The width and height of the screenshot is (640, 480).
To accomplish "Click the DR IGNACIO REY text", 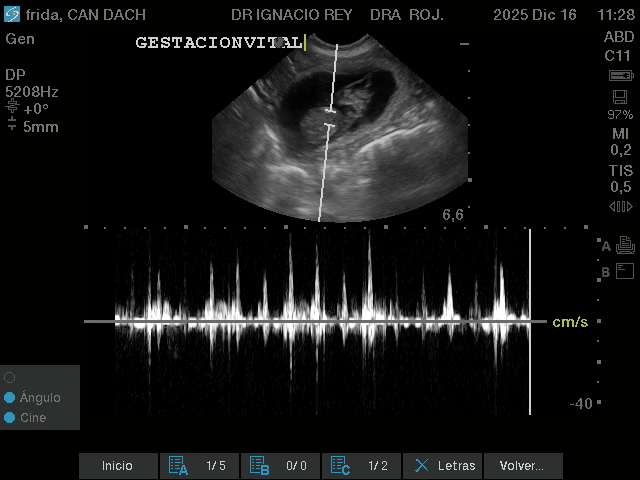I will coord(291,15).
